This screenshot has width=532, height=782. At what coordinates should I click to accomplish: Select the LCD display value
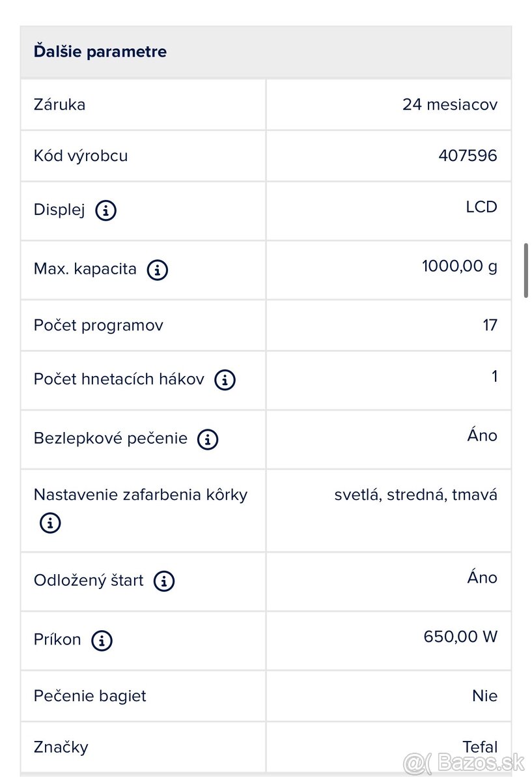point(482,207)
